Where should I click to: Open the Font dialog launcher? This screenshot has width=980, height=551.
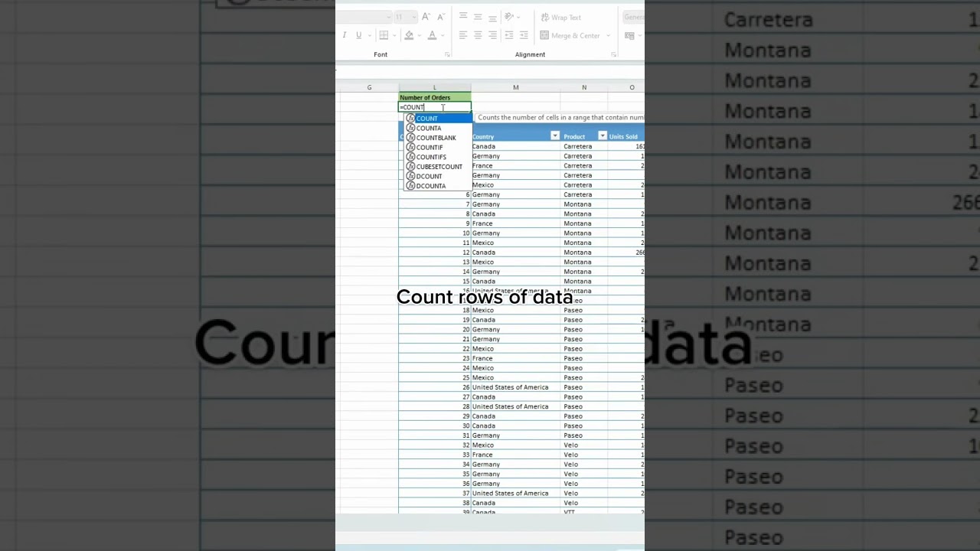[447, 54]
